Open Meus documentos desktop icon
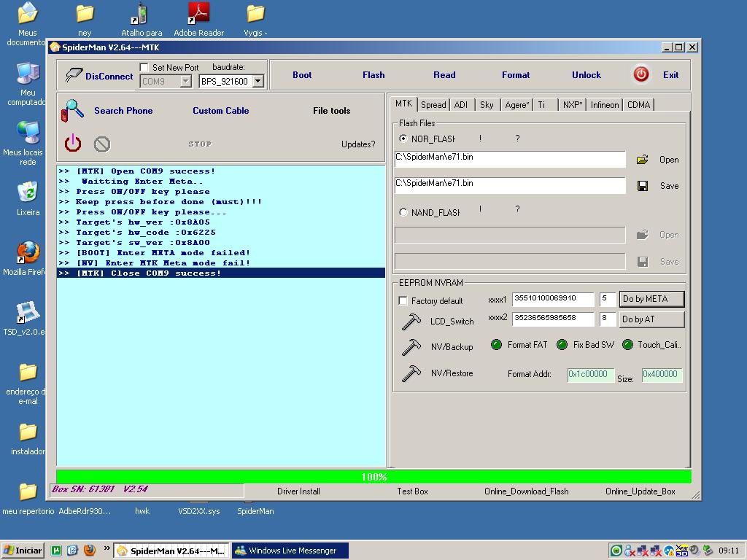 point(27,24)
